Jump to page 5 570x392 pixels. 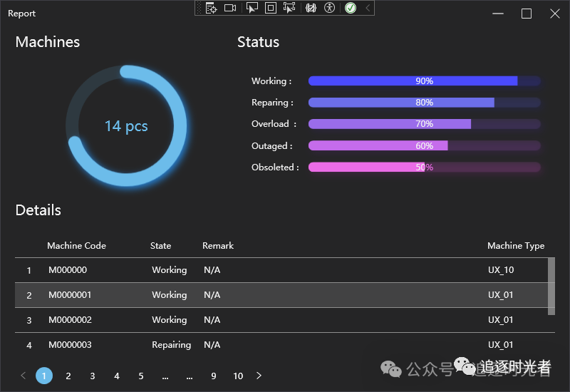(141, 376)
